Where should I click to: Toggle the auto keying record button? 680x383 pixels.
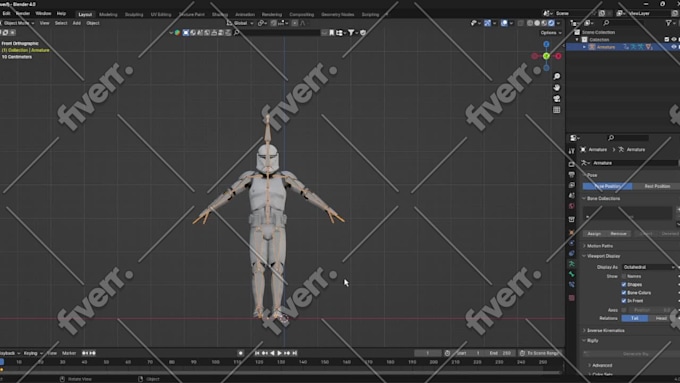(241, 353)
